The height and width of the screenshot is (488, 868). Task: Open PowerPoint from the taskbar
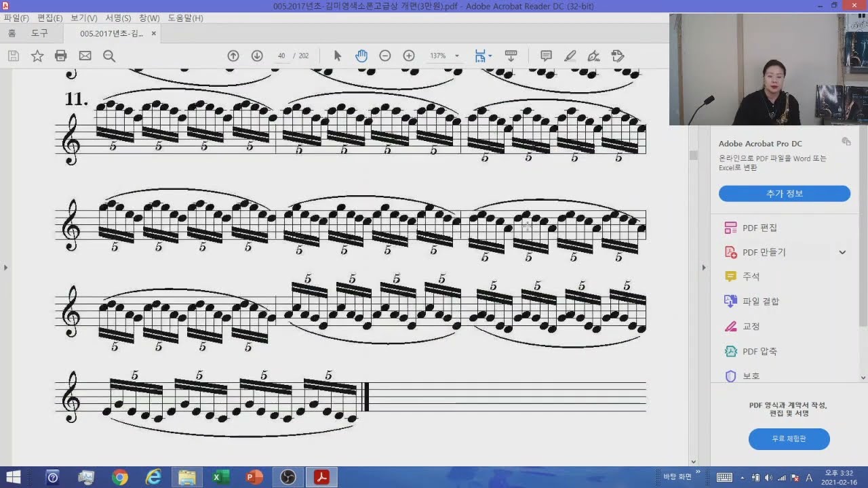pos(254,477)
